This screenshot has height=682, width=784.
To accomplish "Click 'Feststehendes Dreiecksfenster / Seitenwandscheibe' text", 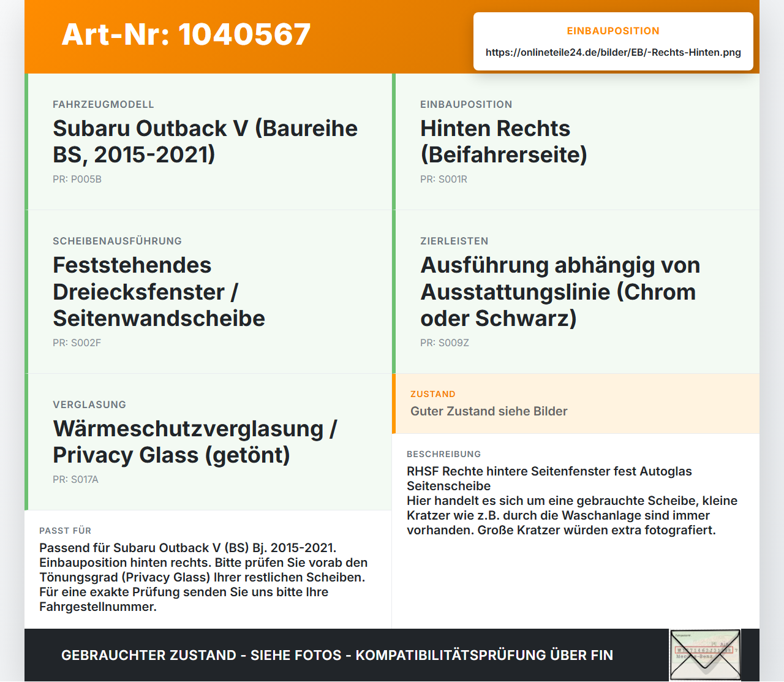I will click(159, 291).
